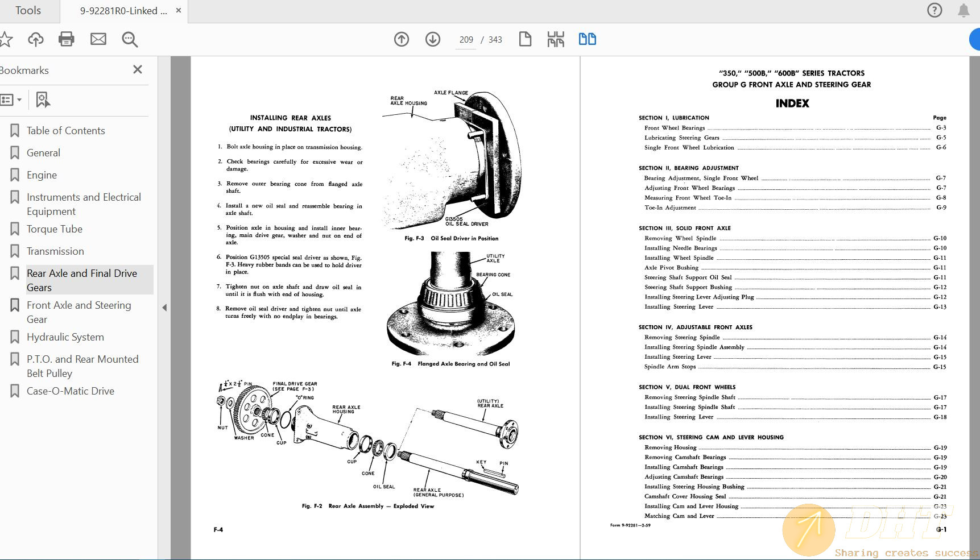Click the page number input field
Viewport: 980px width, 560px height.
point(465,39)
